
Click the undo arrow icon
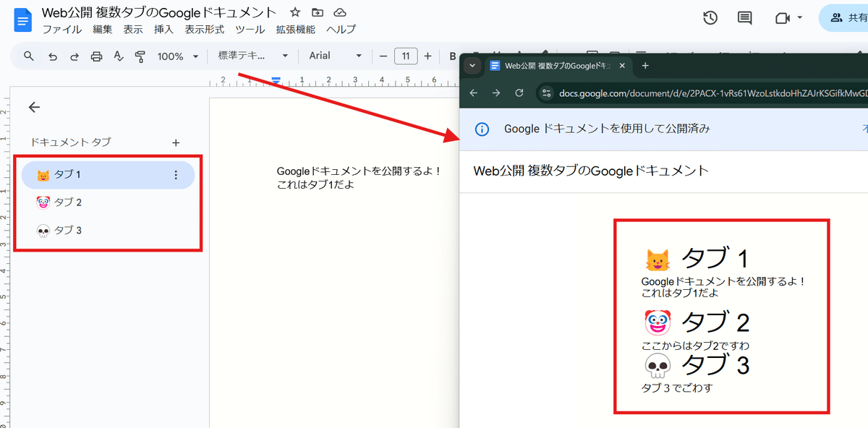[x=52, y=56]
